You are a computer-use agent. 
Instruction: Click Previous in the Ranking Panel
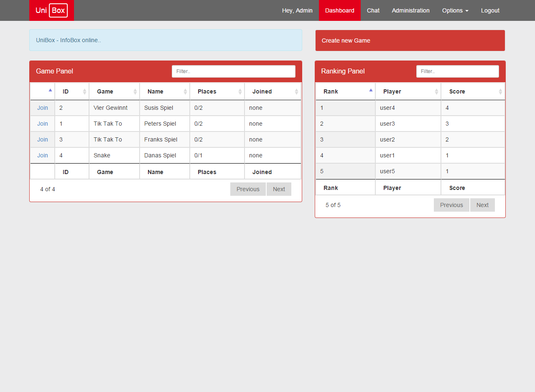pyautogui.click(x=451, y=205)
